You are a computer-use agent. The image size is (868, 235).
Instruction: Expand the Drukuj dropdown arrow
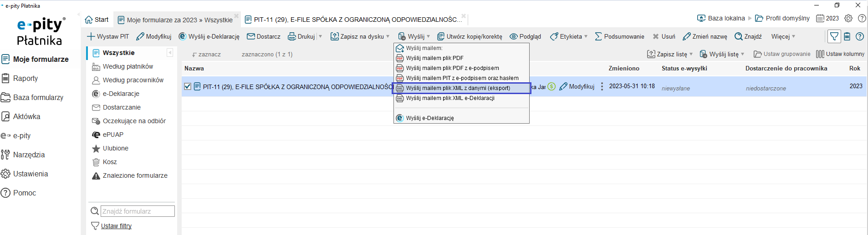pos(321,36)
